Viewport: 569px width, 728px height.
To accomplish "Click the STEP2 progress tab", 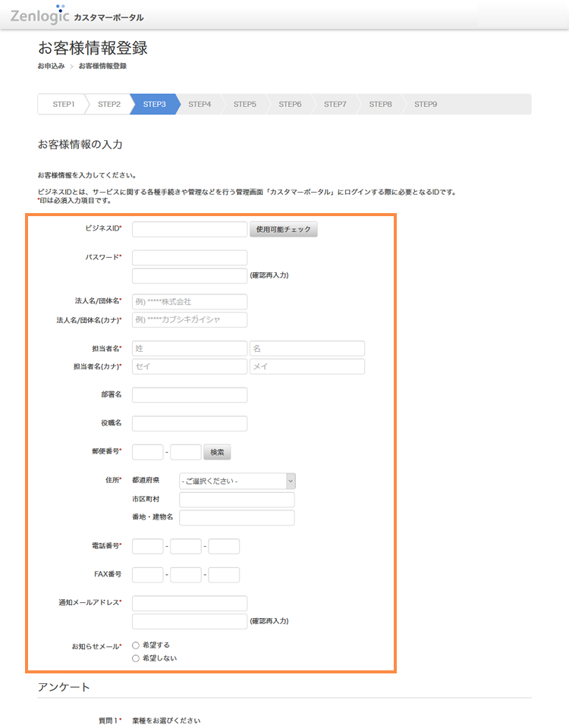I will (x=109, y=105).
